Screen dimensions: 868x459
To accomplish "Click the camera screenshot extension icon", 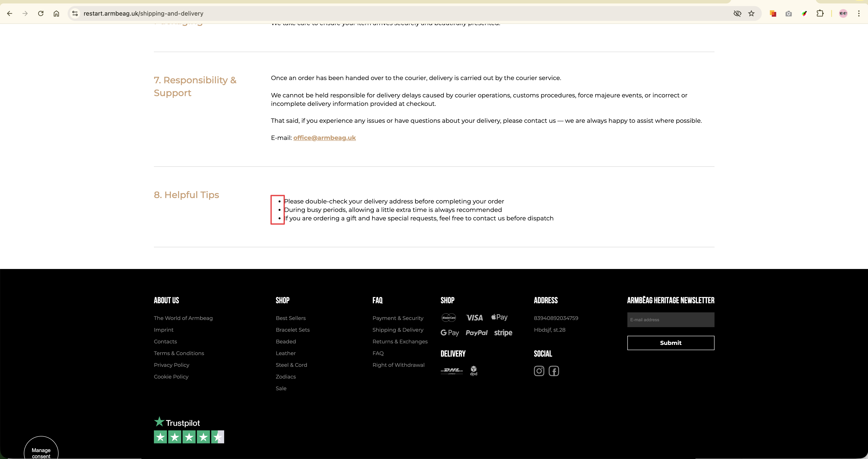I will (x=788, y=13).
